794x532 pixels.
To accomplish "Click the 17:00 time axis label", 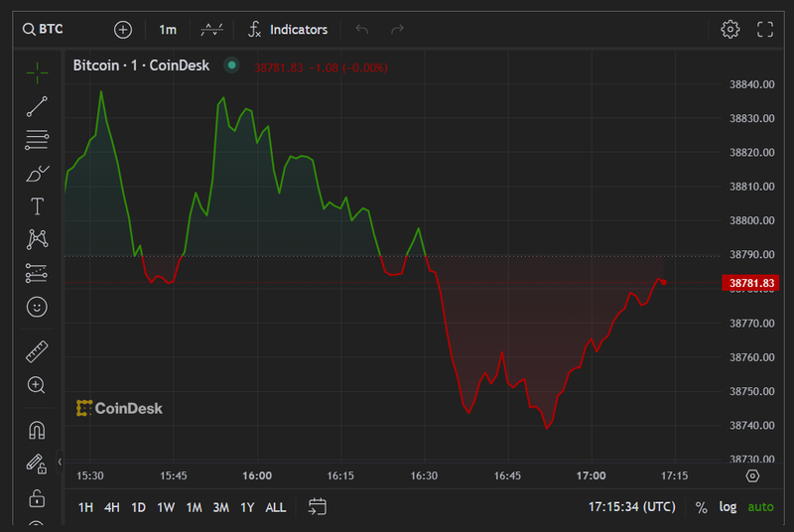I will (591, 475).
